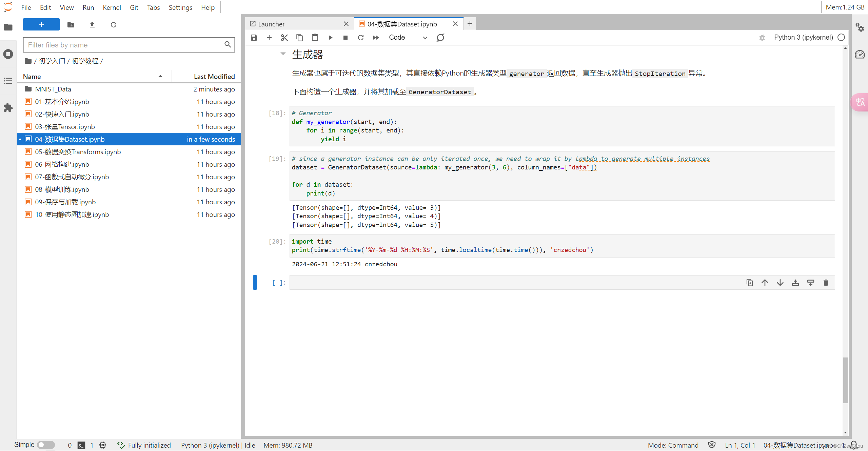
Task: Move the active cell up
Action: 765,283
